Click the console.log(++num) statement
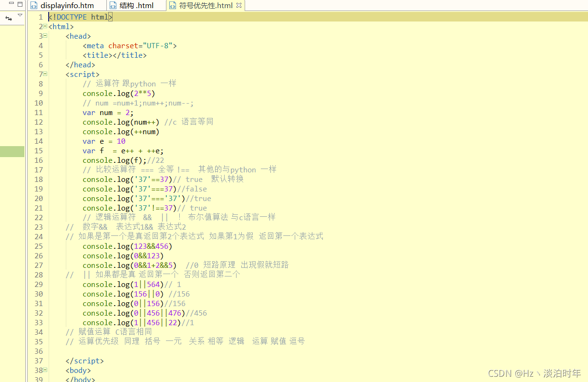Screen dimensions: 588x382 click(121, 132)
